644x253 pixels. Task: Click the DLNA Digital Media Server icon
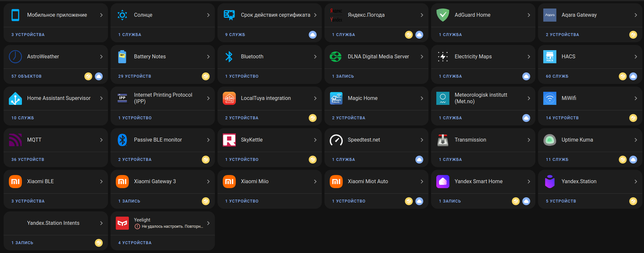(x=336, y=56)
